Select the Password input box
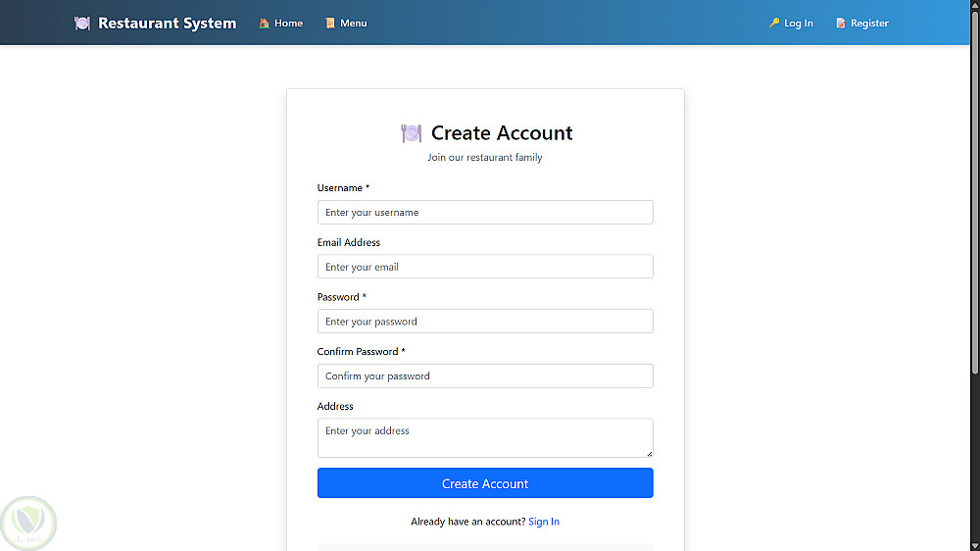This screenshot has width=980, height=551. click(485, 322)
